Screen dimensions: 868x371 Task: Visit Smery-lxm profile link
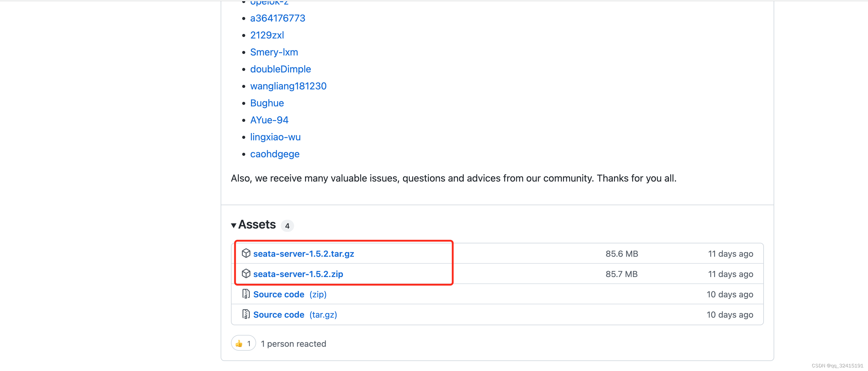pos(274,52)
